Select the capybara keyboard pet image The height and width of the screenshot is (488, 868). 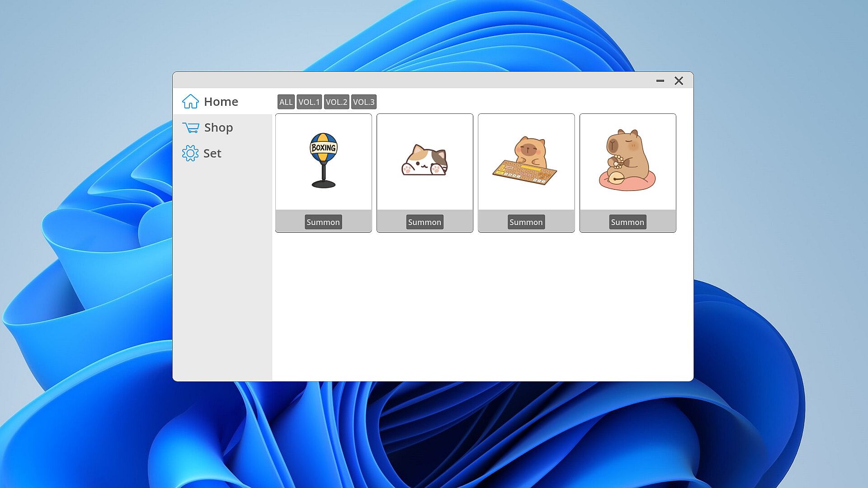[525, 160]
